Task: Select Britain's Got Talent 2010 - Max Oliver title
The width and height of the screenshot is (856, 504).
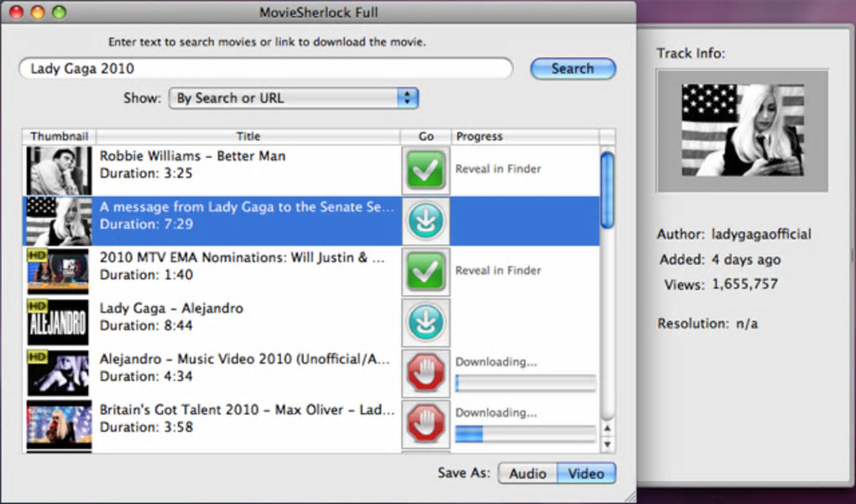Action: 247,409
